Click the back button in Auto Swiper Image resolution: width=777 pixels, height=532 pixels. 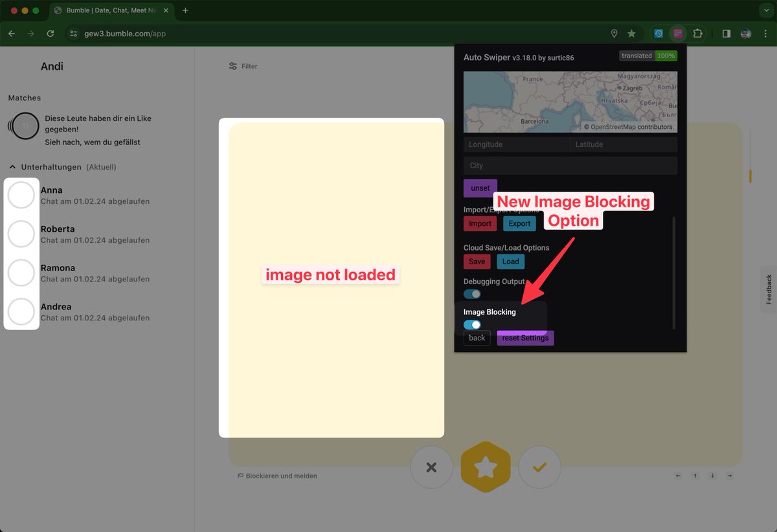click(477, 338)
